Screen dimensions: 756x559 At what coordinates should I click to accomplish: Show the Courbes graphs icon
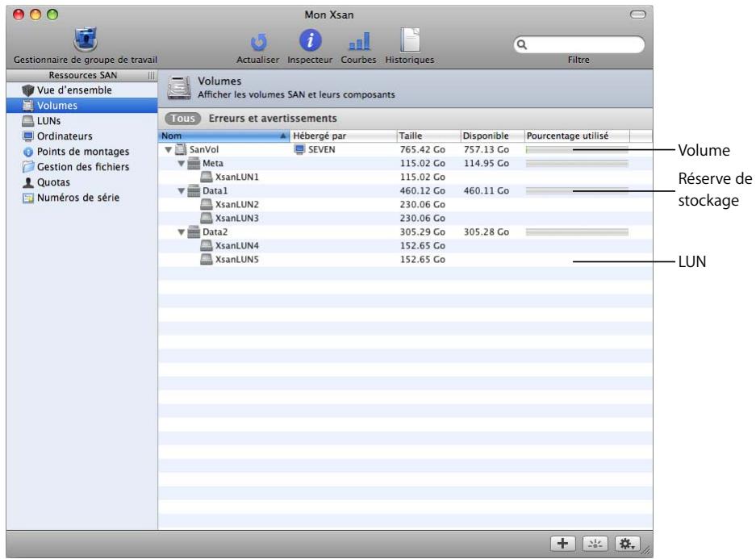359,41
